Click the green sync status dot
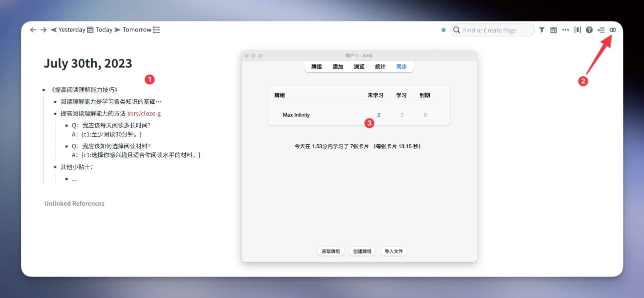Screen dimensions: 644x298 443,30
